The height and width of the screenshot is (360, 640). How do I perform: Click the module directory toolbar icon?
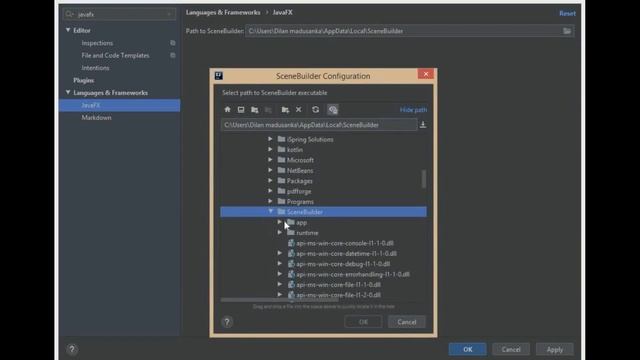[268, 109]
